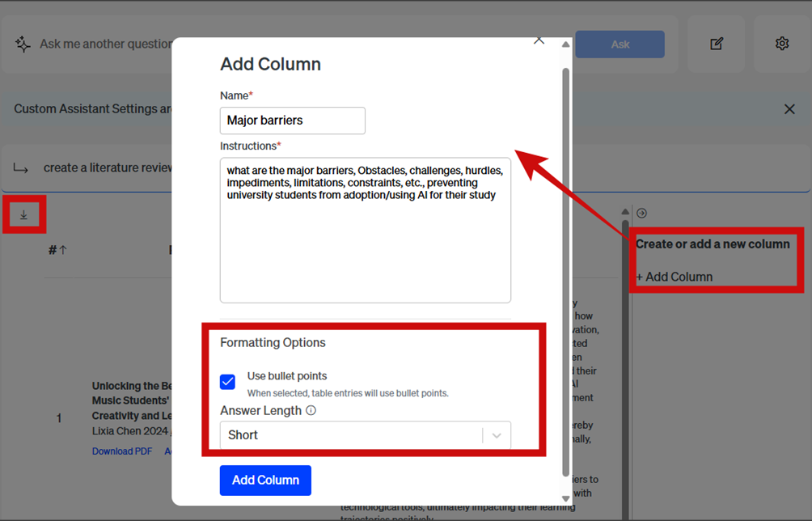Uncheck the Use bullet points checkbox
Image resolution: width=812 pixels, height=521 pixels.
(x=228, y=382)
